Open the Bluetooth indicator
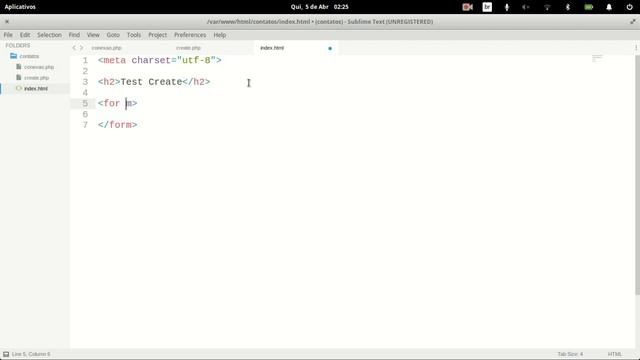 [x=568, y=7]
